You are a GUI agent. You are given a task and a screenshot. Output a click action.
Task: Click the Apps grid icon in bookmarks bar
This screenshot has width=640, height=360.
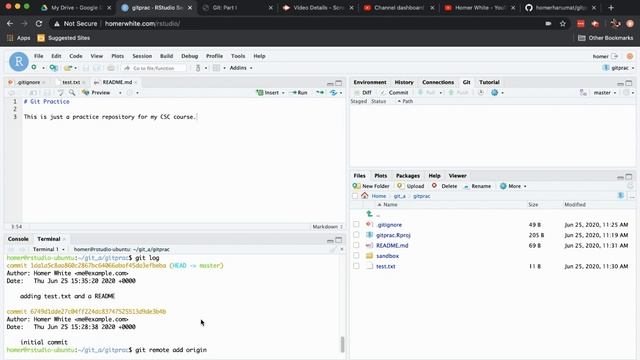(x=10, y=38)
